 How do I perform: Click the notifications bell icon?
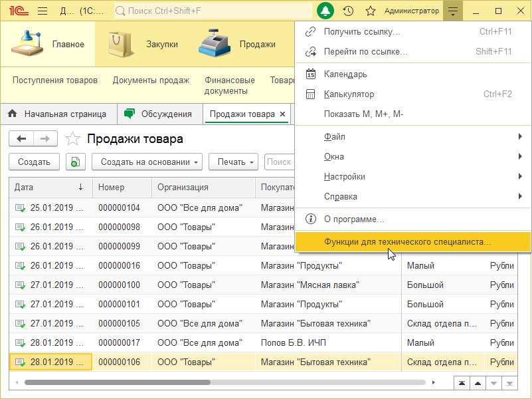[x=325, y=11]
